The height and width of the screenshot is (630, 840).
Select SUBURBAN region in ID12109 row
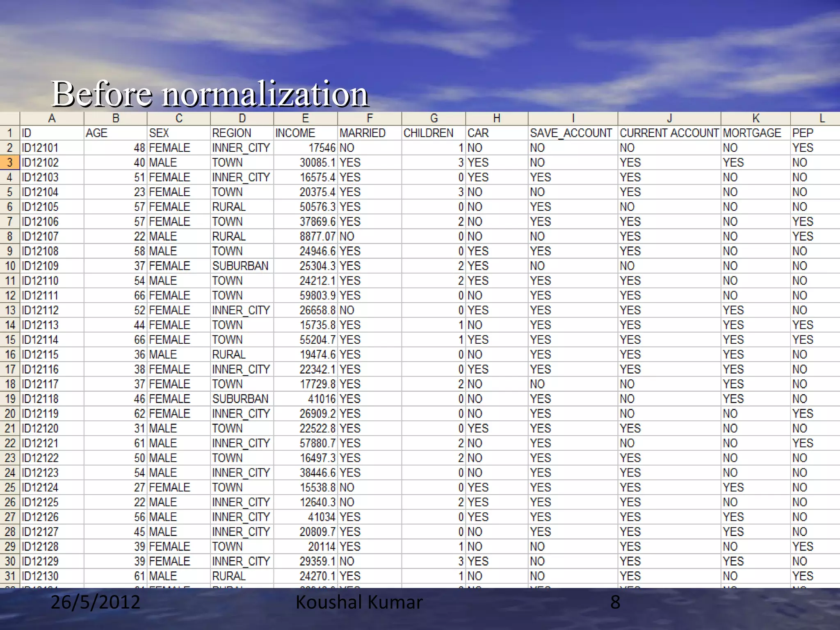(242, 266)
